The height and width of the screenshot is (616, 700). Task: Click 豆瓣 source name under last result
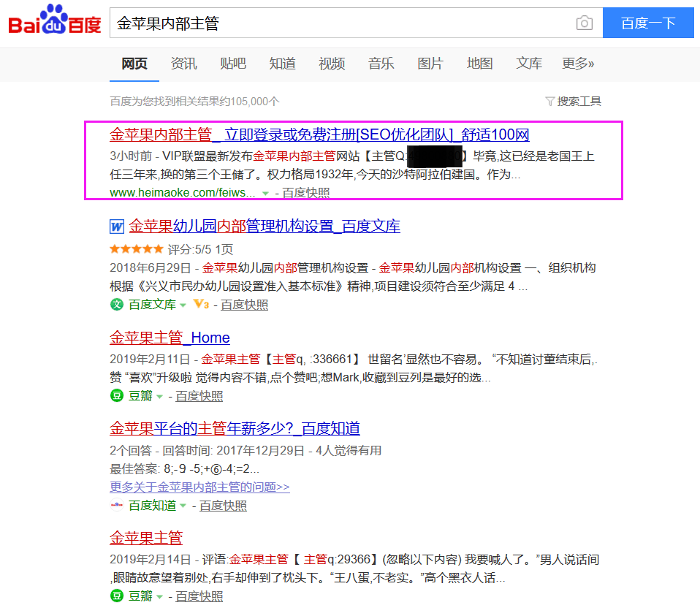[140, 596]
